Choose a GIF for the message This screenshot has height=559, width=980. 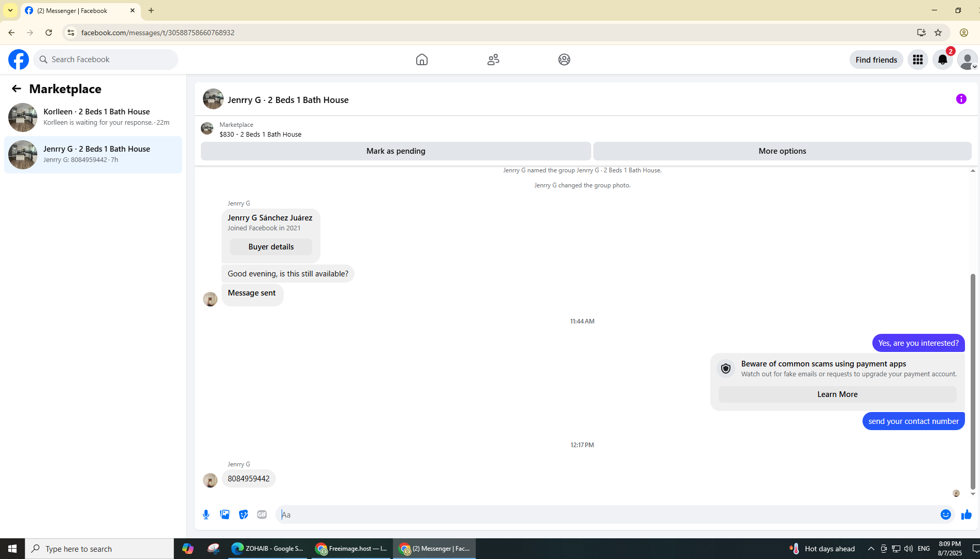pyautogui.click(x=262, y=514)
